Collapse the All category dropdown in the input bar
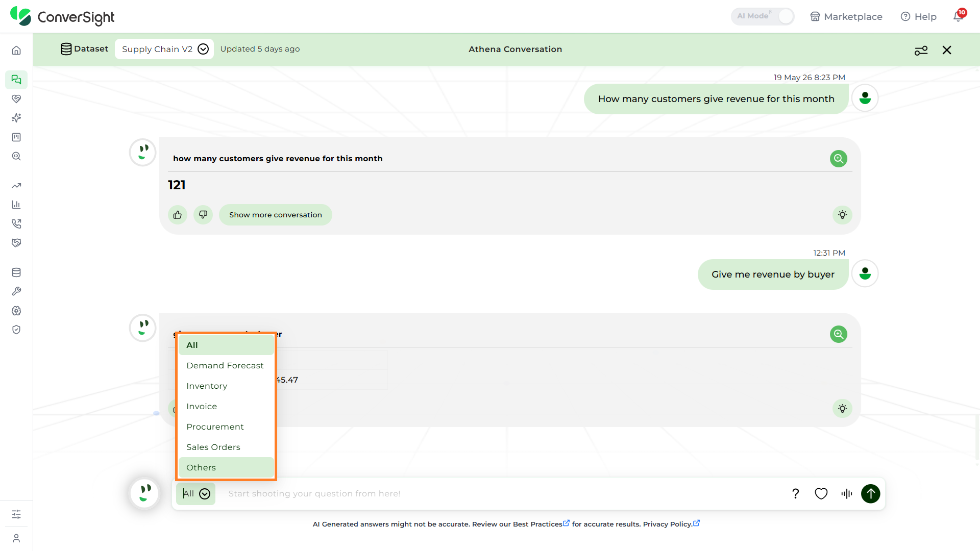Image resolution: width=980 pixels, height=551 pixels. pos(195,493)
